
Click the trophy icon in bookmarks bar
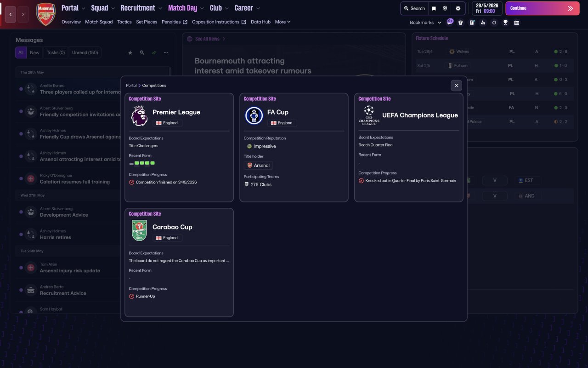(x=505, y=23)
